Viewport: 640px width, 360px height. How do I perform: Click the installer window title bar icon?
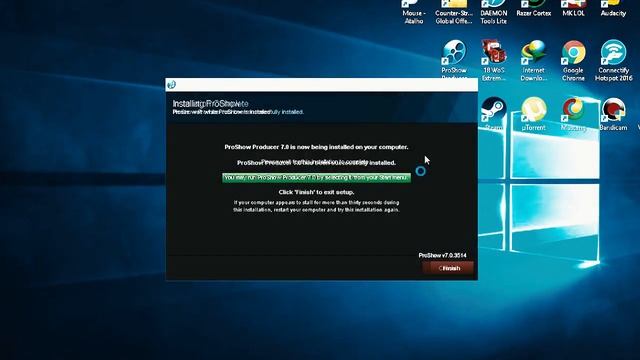pyautogui.click(x=171, y=84)
